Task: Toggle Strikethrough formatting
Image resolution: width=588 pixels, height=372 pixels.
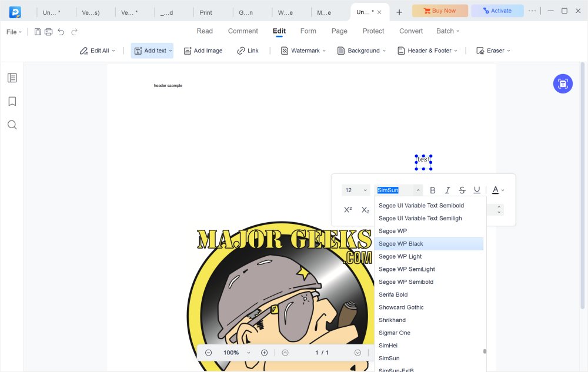Action: click(x=462, y=190)
